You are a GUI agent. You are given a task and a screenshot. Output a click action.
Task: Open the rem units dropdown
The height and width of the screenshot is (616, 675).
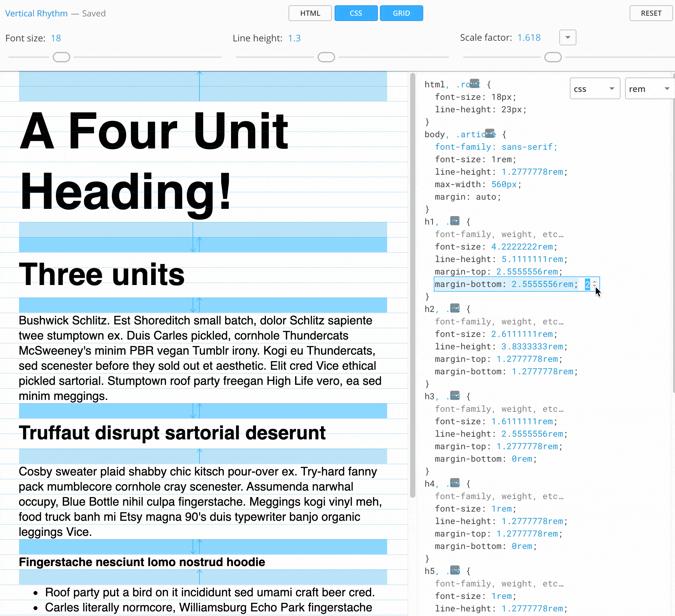click(649, 89)
